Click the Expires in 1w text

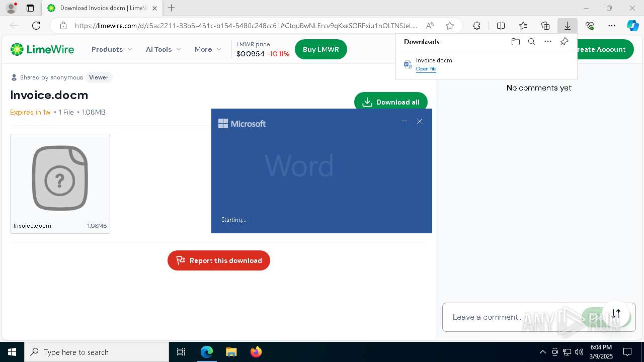30,112
